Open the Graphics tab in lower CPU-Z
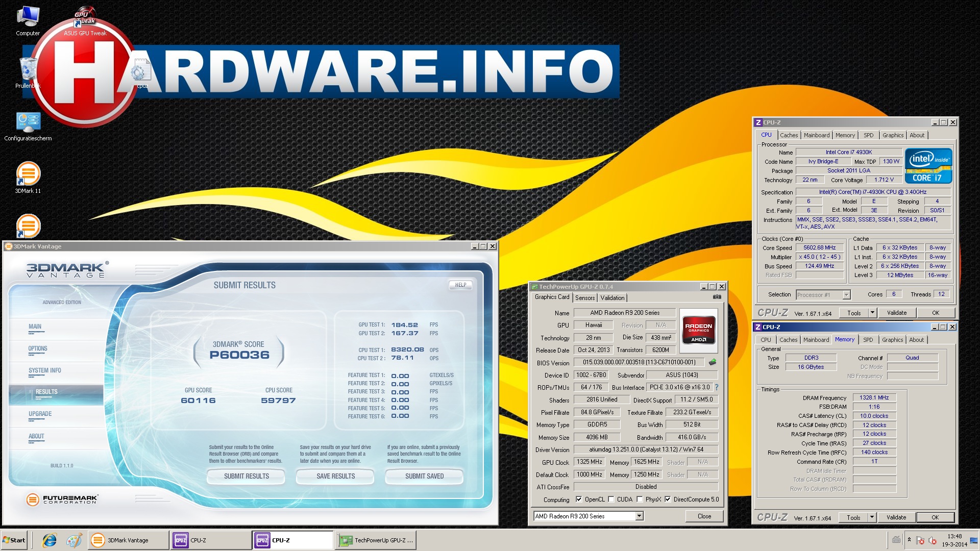980x551 pixels. (x=892, y=340)
